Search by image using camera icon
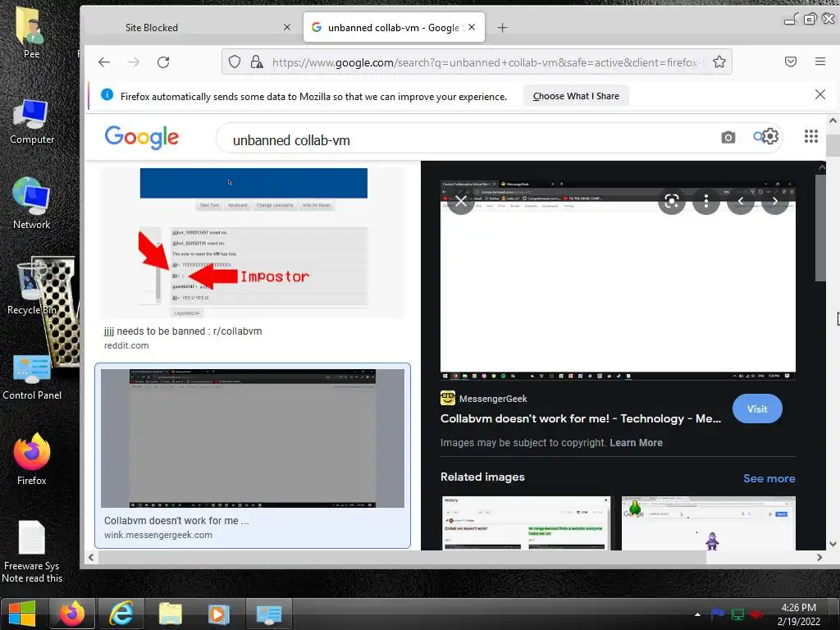The height and width of the screenshot is (630, 840). [728, 138]
